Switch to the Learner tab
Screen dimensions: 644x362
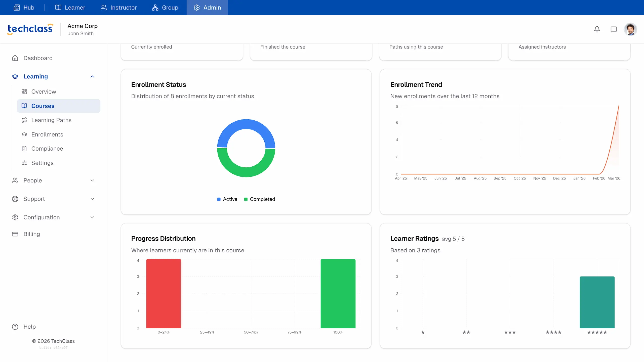pos(70,8)
